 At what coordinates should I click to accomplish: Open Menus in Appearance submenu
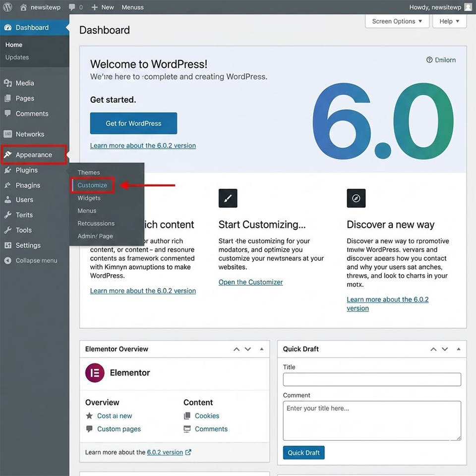[87, 211]
